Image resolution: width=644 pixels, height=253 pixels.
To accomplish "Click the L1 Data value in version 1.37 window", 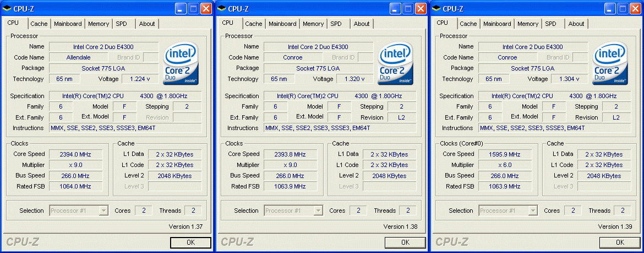I will click(174, 155).
